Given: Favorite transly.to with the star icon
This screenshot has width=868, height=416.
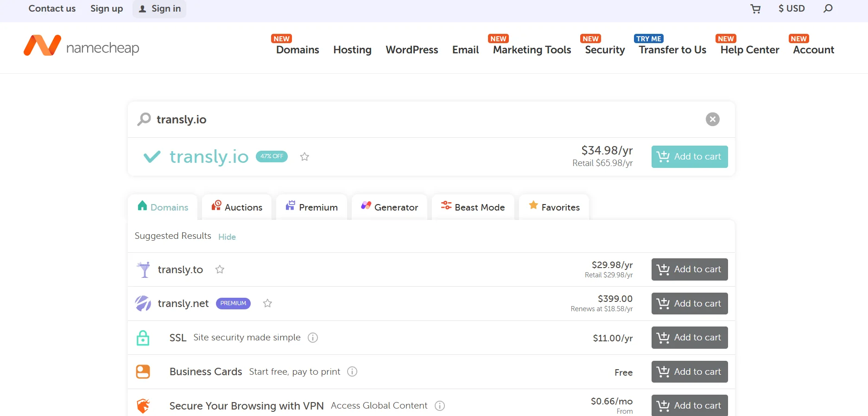Looking at the screenshot, I should (x=220, y=269).
